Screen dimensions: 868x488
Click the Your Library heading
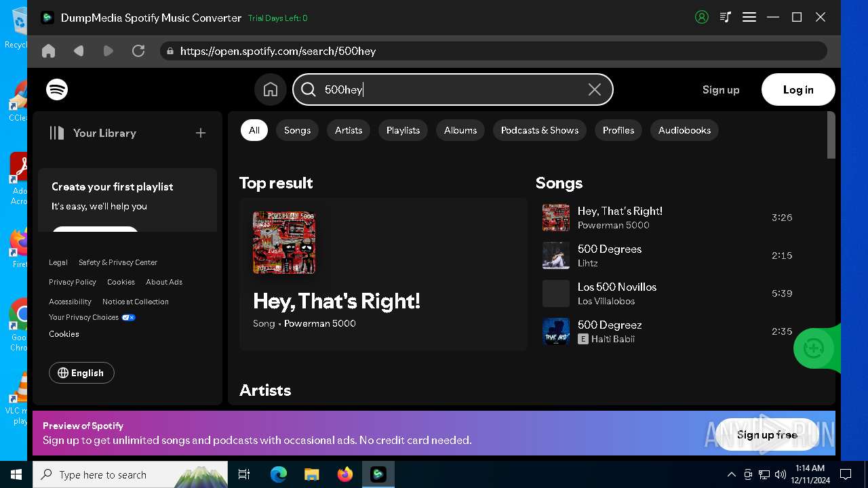(x=104, y=133)
